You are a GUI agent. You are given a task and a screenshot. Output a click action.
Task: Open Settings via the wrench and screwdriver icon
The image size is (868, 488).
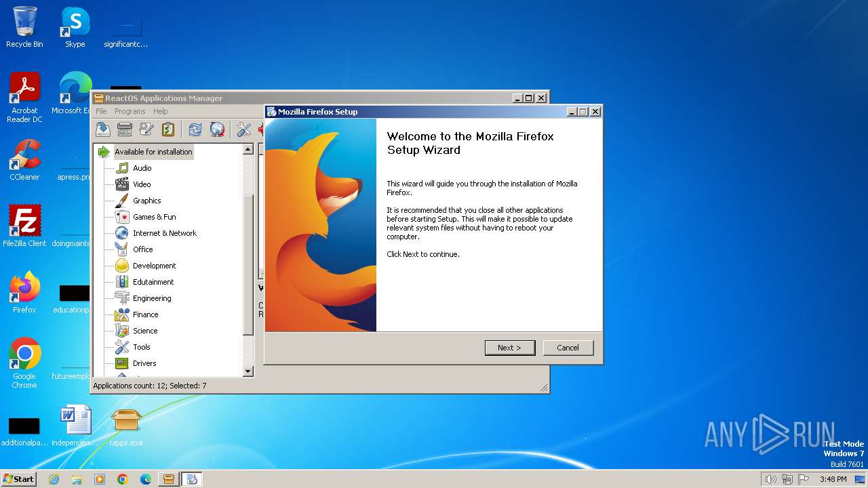(x=244, y=129)
